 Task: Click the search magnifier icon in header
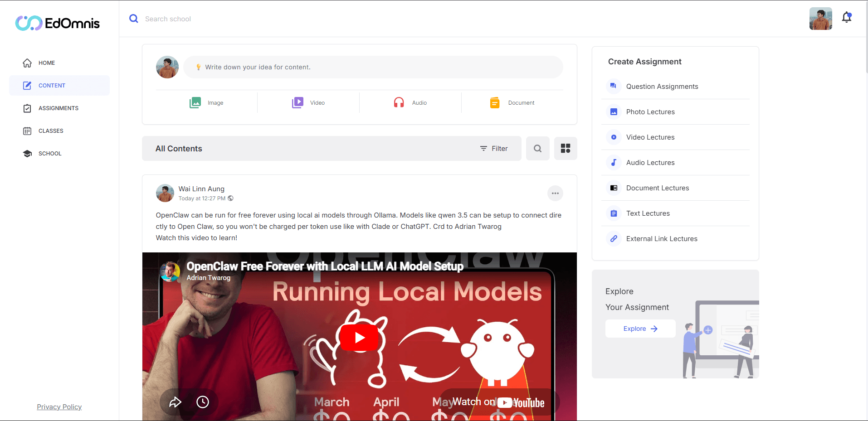(x=134, y=19)
